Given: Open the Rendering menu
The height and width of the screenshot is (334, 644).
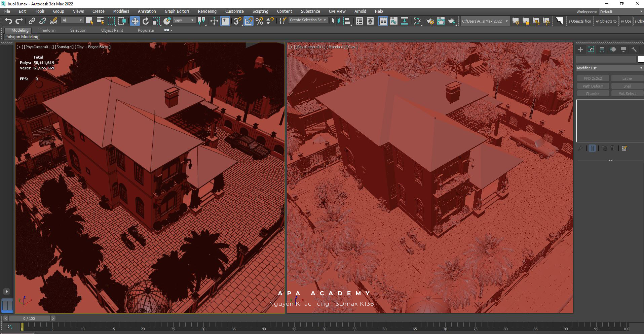Looking at the screenshot, I should pos(207,11).
